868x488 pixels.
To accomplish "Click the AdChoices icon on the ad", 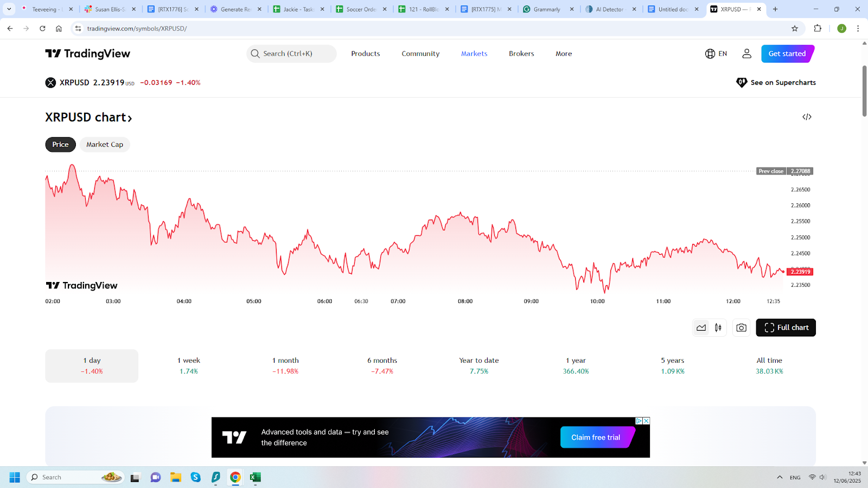I will (x=639, y=421).
